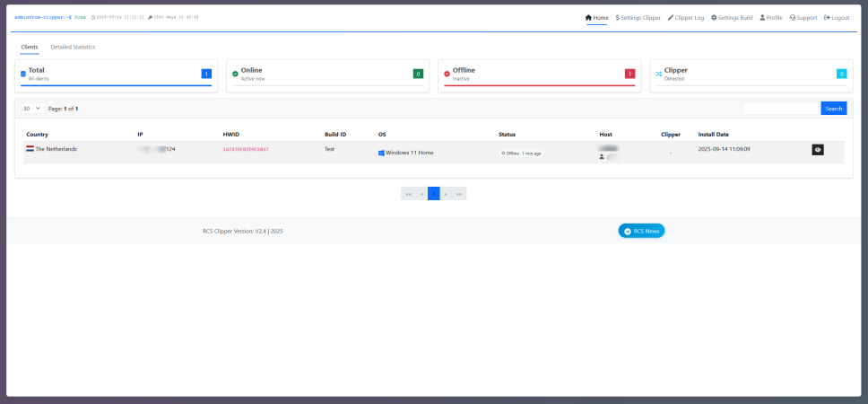The height and width of the screenshot is (404, 868).
Task: Click the 'Country' column header
Action: click(x=37, y=135)
